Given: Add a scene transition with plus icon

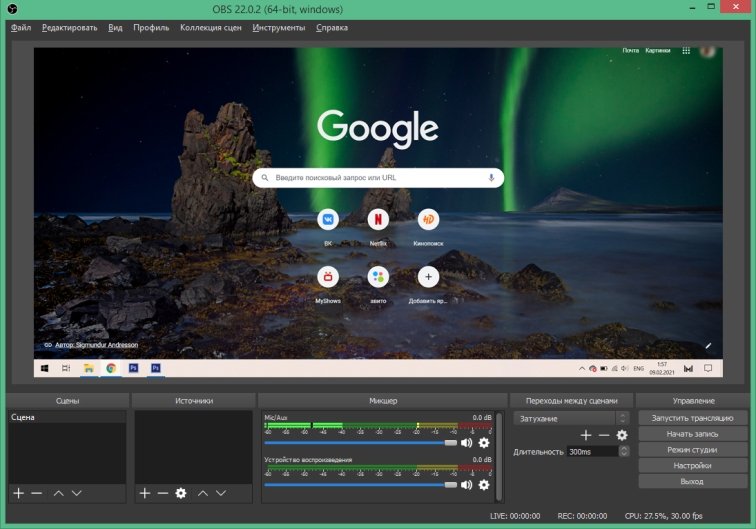Looking at the screenshot, I should click(586, 435).
